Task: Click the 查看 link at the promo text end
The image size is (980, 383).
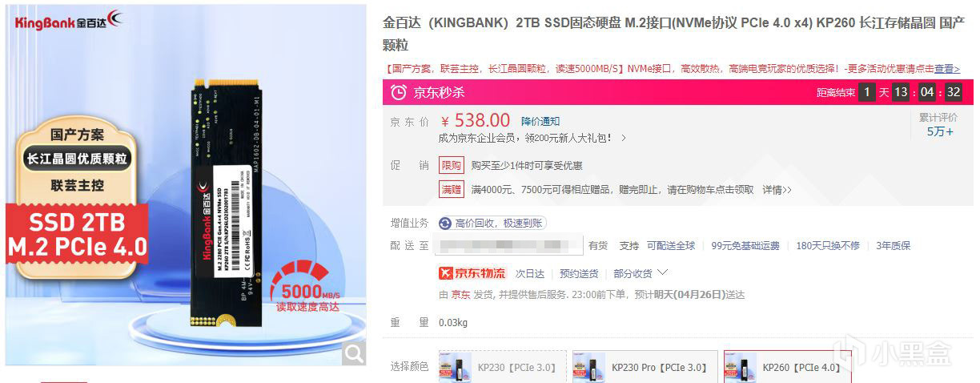Action: click(947, 69)
